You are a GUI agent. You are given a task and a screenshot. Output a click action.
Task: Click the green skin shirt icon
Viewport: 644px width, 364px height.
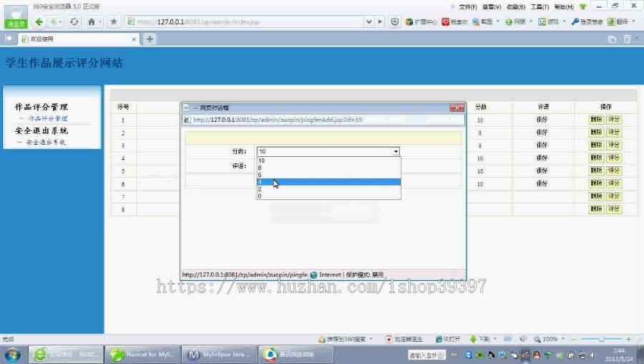click(x=582, y=6)
